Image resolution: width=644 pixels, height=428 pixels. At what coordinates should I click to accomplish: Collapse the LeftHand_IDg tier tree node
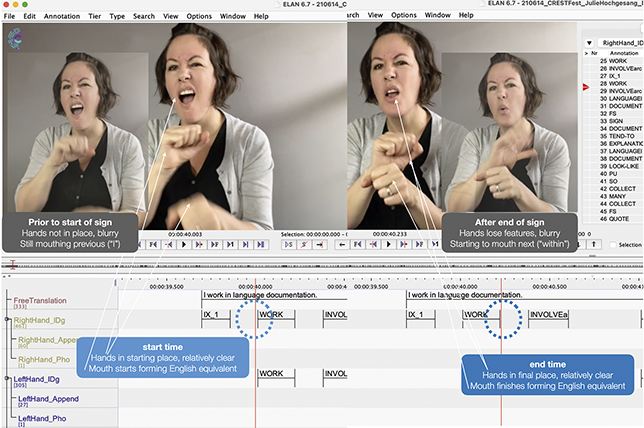(7, 378)
